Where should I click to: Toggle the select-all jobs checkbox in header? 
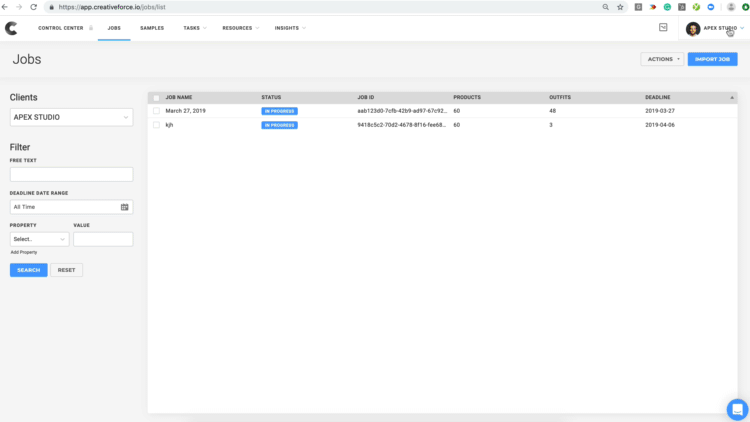click(156, 98)
